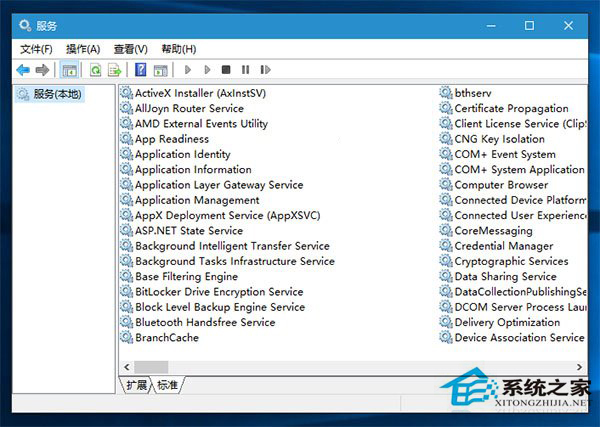Click the Pause service icon
Screen dimensions: 600x427
pos(246,70)
